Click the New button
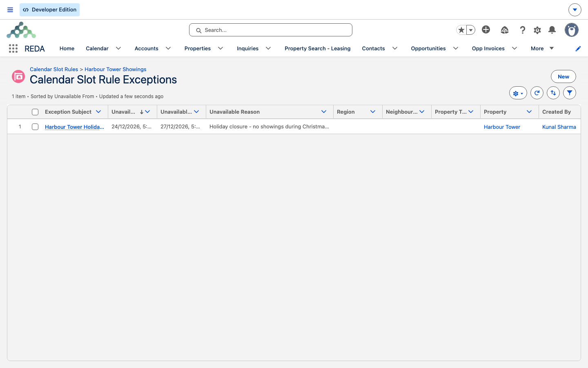Screen dimensions: 588x368 (563, 76)
